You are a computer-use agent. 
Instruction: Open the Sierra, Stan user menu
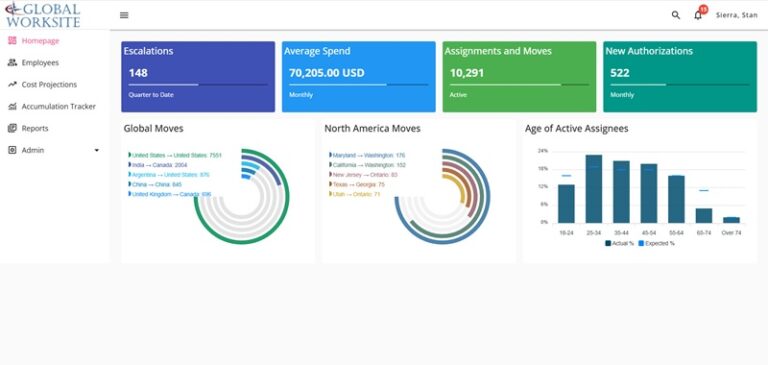(x=737, y=15)
